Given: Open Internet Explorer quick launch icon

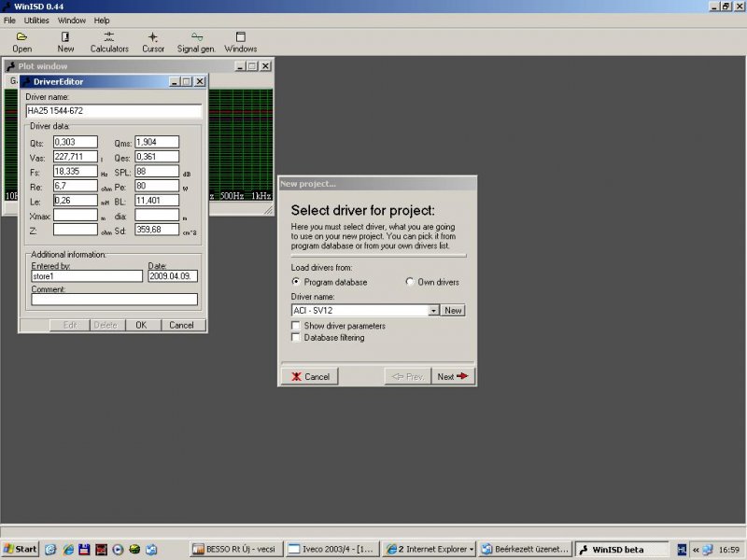Looking at the screenshot, I should point(68,550).
